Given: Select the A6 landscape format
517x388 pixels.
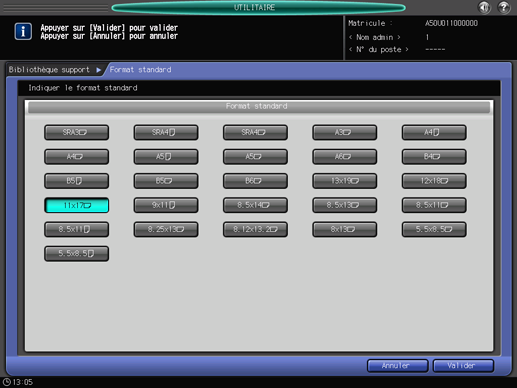Looking at the screenshot, I should (344, 157).
